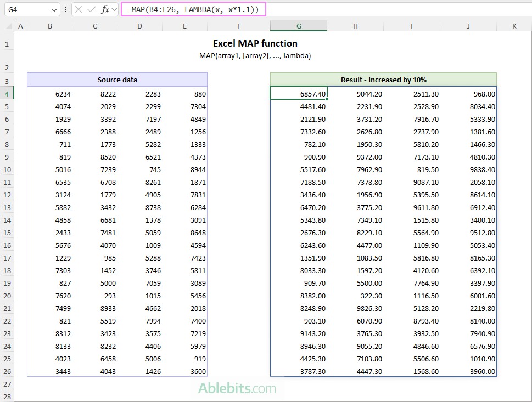Screen dimensions: 532x402
Task: Select cell containing 745
Action: (x=140, y=170)
